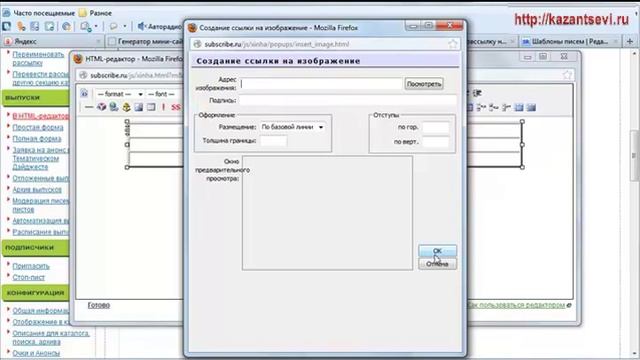Open Переименовать рассылку link
640x360 pixels.
click(38, 58)
